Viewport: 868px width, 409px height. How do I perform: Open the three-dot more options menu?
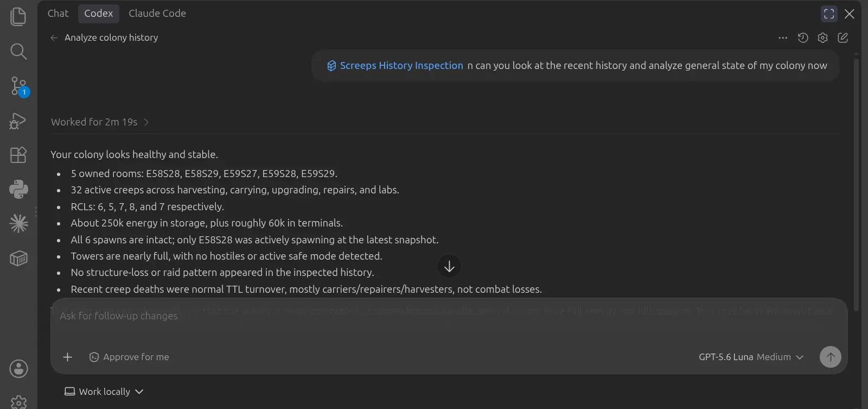point(783,37)
